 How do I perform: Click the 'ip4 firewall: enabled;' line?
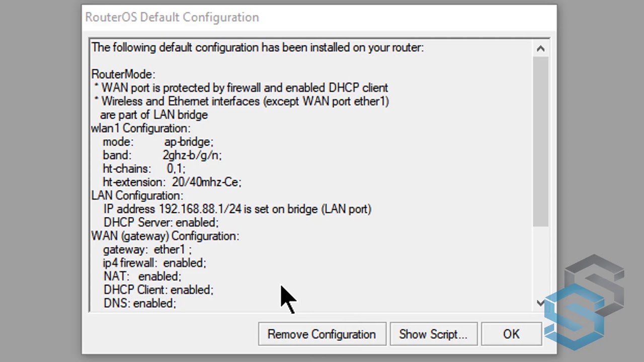(154, 263)
